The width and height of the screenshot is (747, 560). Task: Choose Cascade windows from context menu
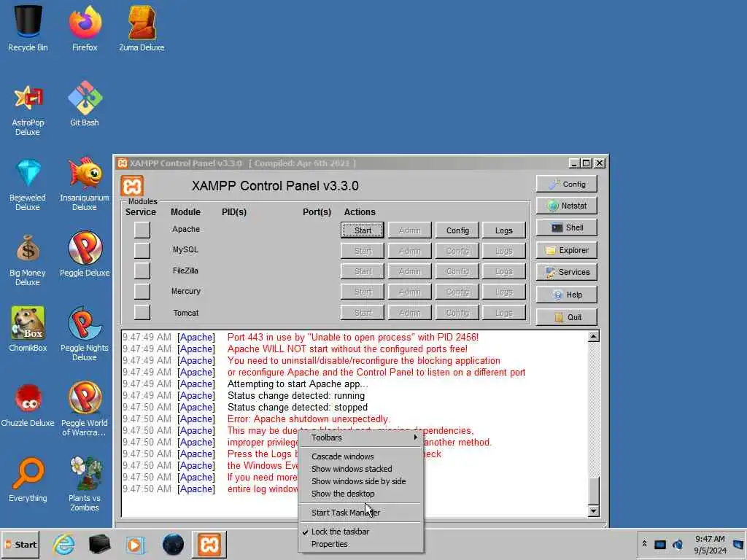(x=360, y=456)
